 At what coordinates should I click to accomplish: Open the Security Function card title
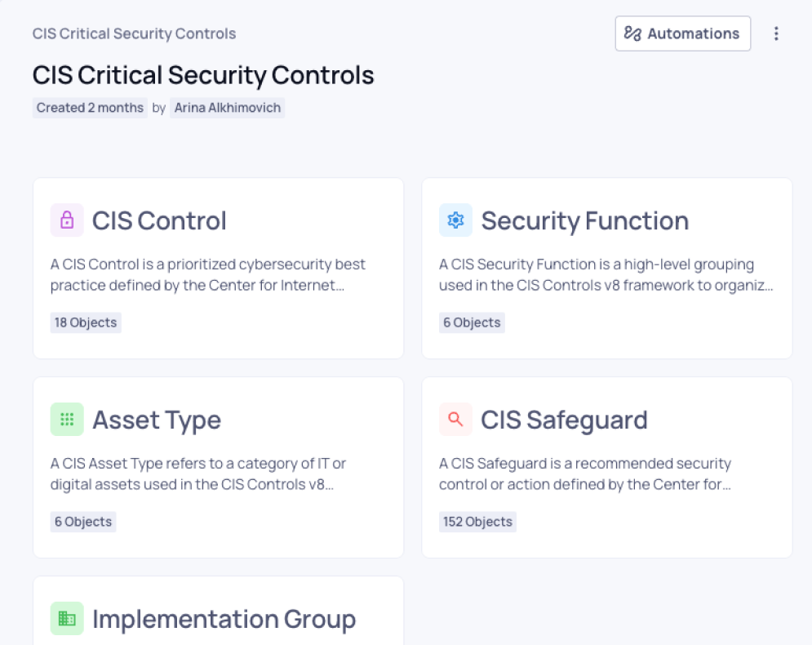pos(584,220)
